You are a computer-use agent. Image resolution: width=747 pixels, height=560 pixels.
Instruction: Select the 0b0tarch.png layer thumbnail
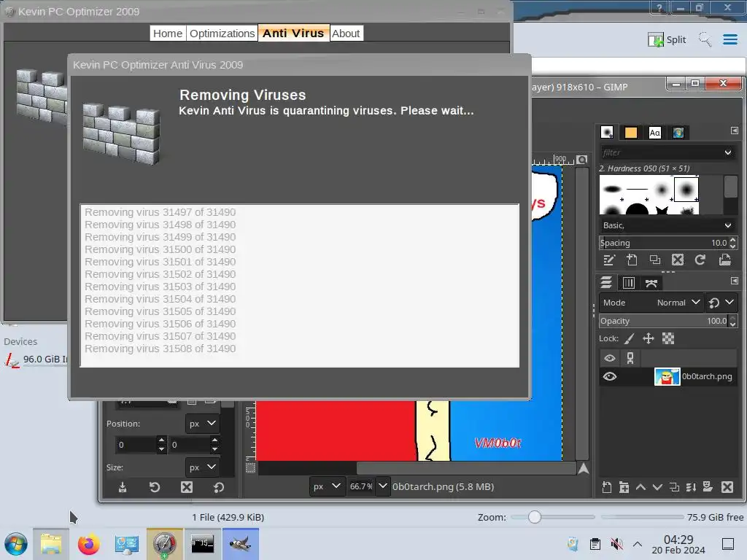(667, 377)
